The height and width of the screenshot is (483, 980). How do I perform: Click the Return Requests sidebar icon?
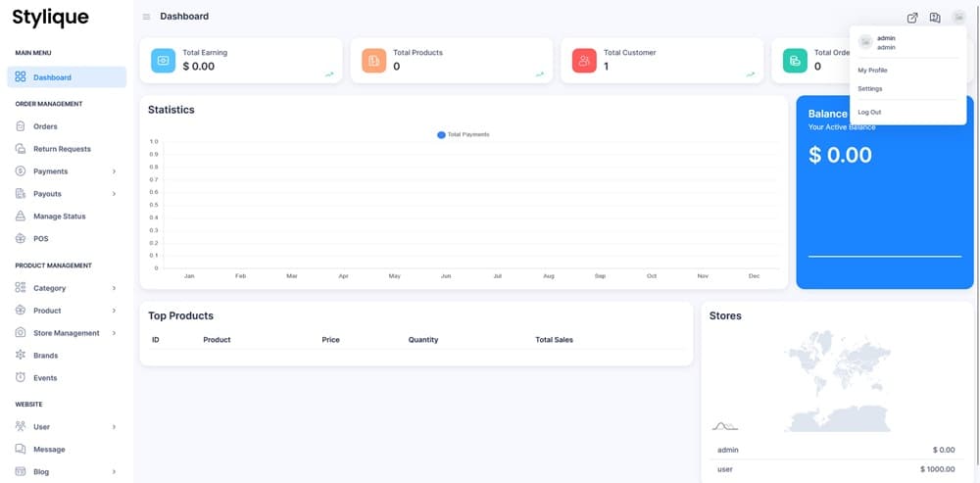point(22,149)
